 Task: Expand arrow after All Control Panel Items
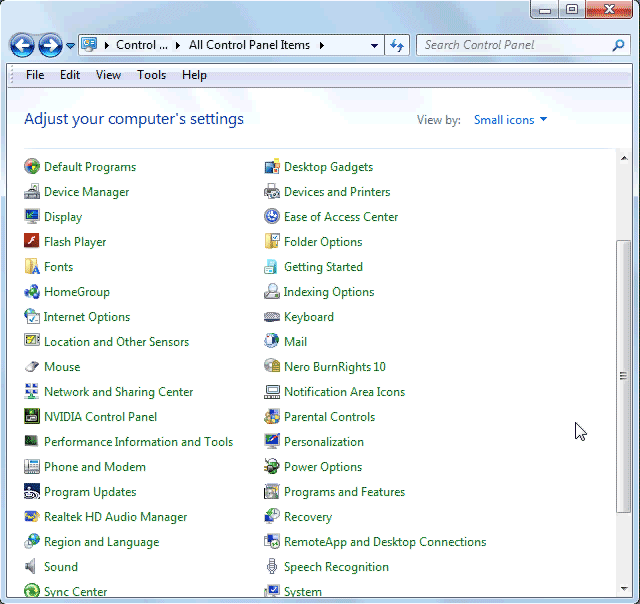click(322, 45)
